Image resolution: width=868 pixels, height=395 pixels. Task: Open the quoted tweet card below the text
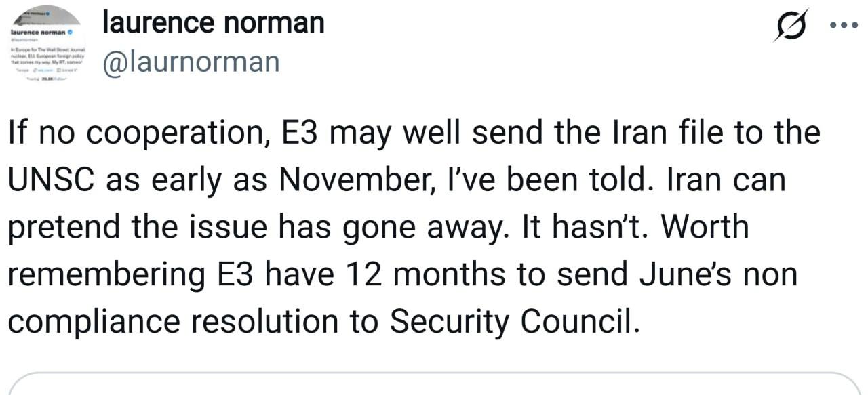(434, 384)
